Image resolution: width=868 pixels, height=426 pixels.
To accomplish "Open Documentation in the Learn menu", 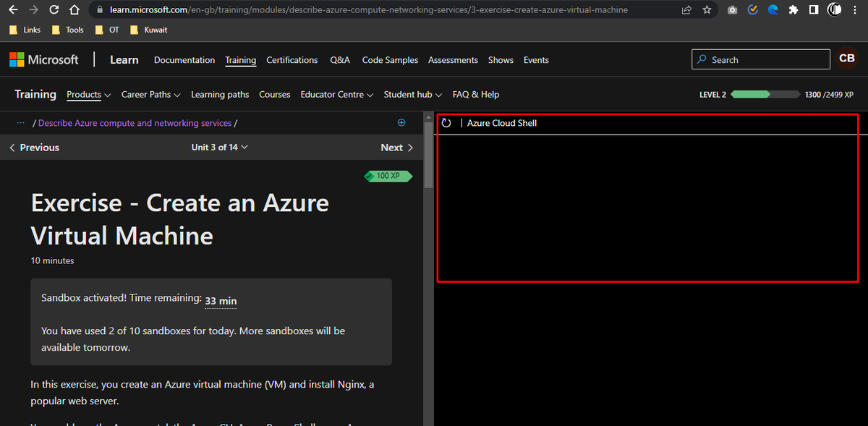I will point(184,60).
